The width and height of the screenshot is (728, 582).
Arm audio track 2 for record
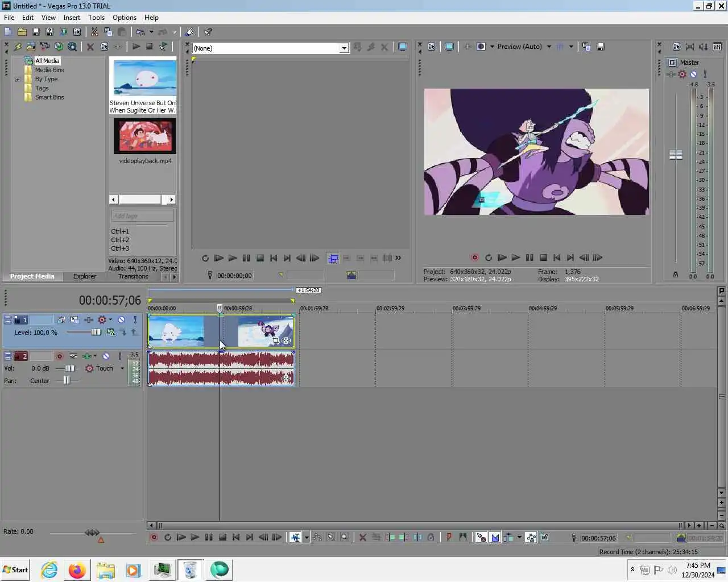click(59, 356)
